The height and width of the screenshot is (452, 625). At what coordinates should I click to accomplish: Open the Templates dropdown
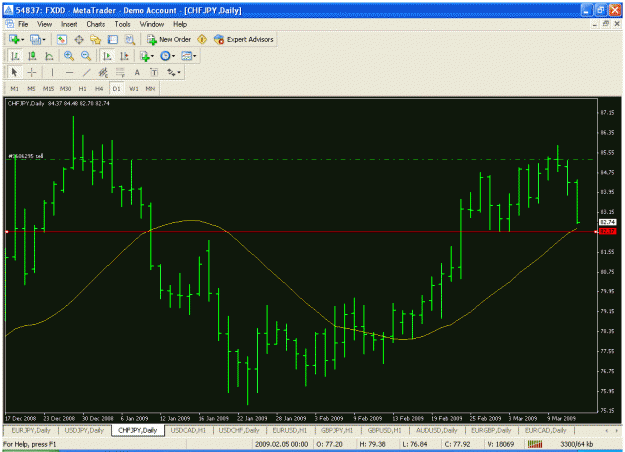[x=189, y=56]
